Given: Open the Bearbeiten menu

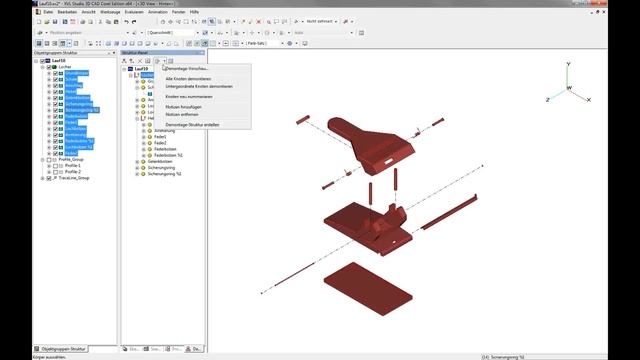Looking at the screenshot, I should 67,12.
